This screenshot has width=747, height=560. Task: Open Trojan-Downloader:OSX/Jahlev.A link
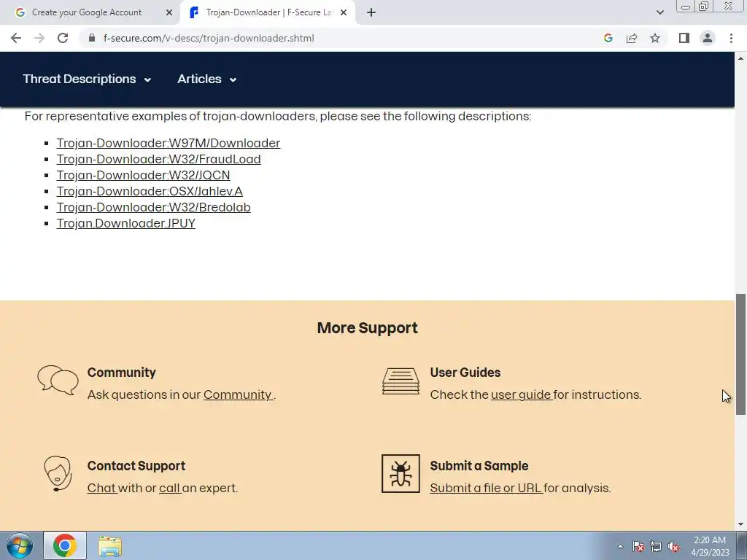pyautogui.click(x=150, y=191)
